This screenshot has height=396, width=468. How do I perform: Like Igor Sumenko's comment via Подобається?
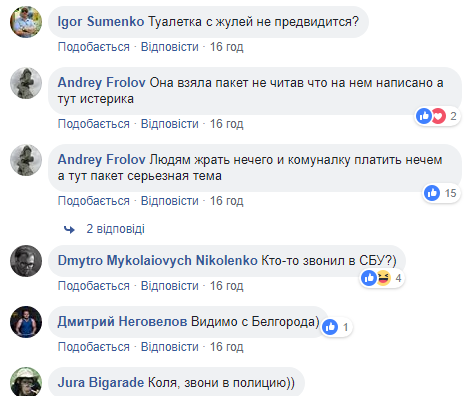[94, 47]
